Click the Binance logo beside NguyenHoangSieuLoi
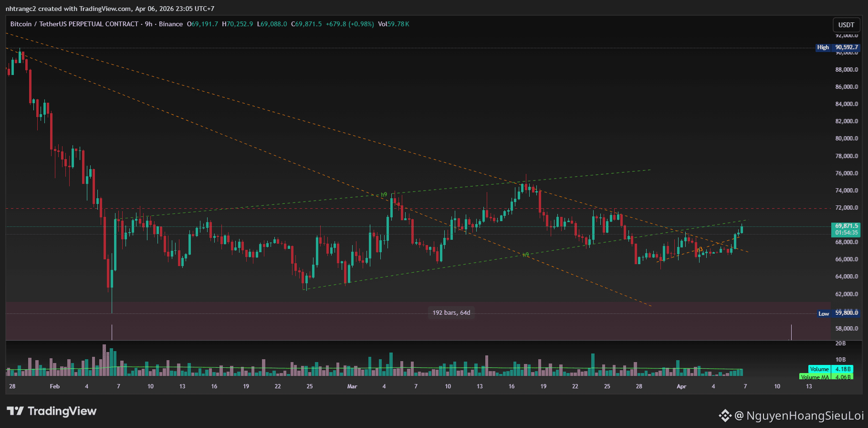Viewport: 868px width, 428px height. [725, 416]
